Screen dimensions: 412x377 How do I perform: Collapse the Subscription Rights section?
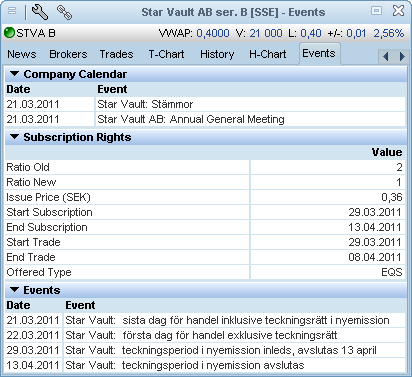[14, 137]
